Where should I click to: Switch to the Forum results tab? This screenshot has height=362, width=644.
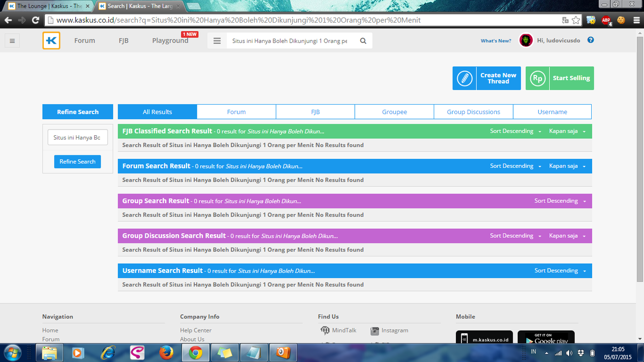point(236,112)
